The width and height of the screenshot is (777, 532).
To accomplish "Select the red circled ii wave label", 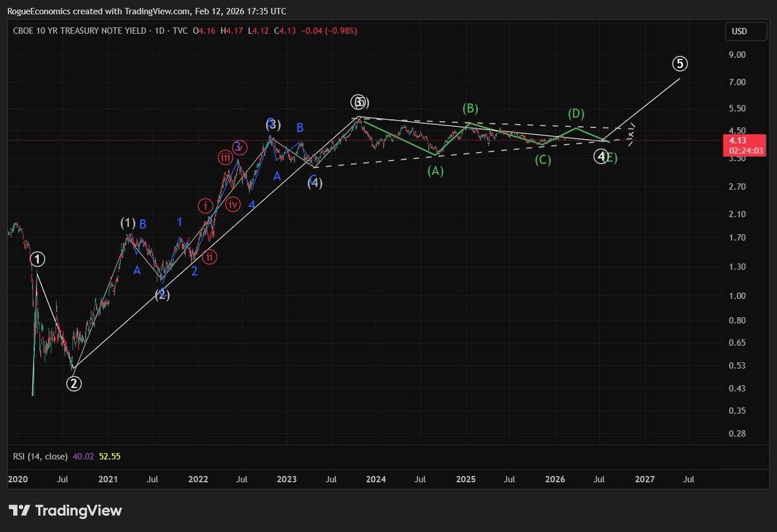I will (x=209, y=258).
